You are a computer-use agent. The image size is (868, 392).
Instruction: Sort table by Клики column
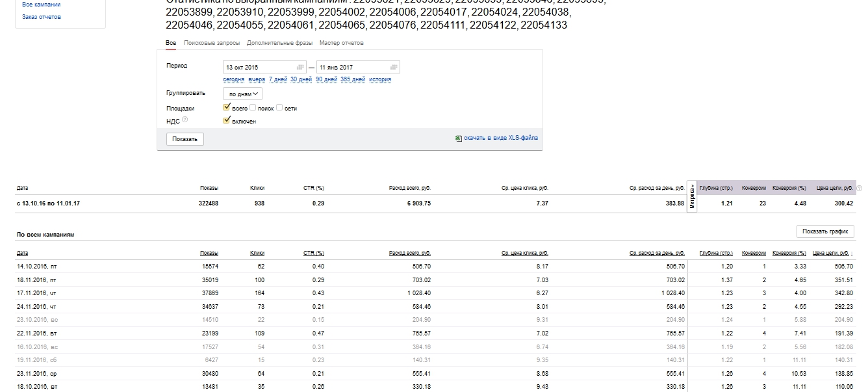(x=257, y=253)
